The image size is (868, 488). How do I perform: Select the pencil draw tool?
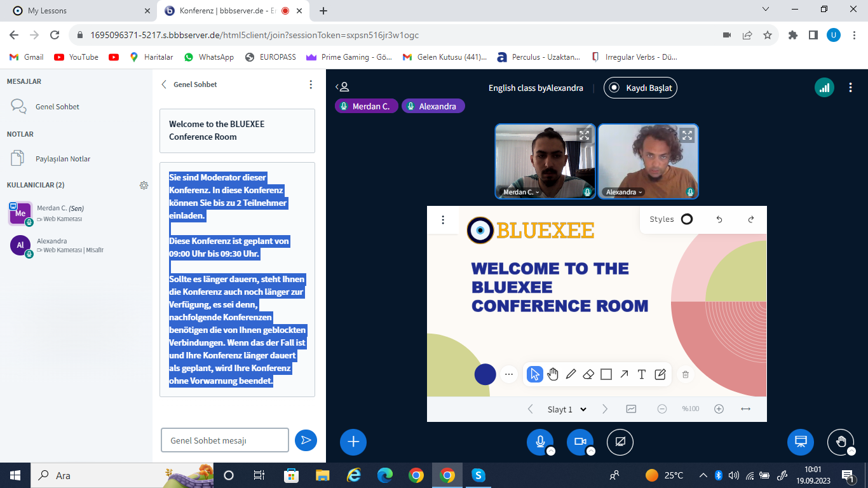coord(571,374)
